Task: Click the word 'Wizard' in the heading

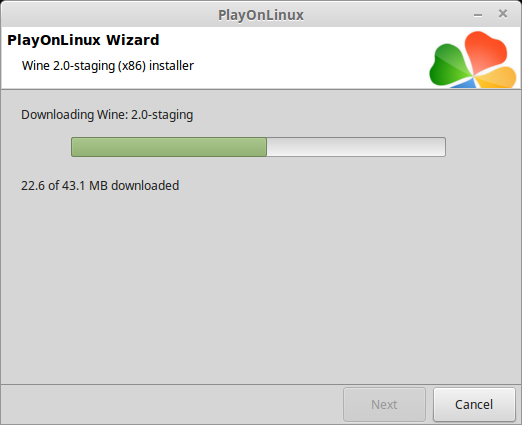Action: (x=133, y=40)
